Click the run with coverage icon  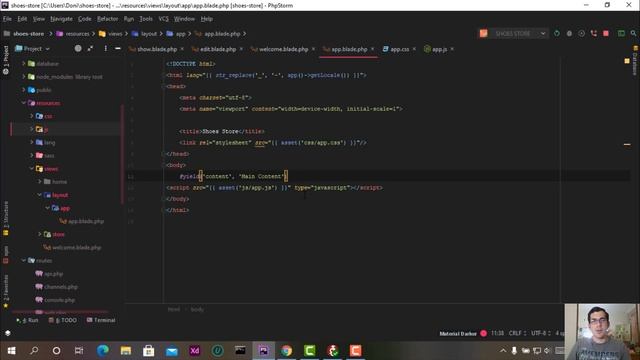tap(582, 33)
